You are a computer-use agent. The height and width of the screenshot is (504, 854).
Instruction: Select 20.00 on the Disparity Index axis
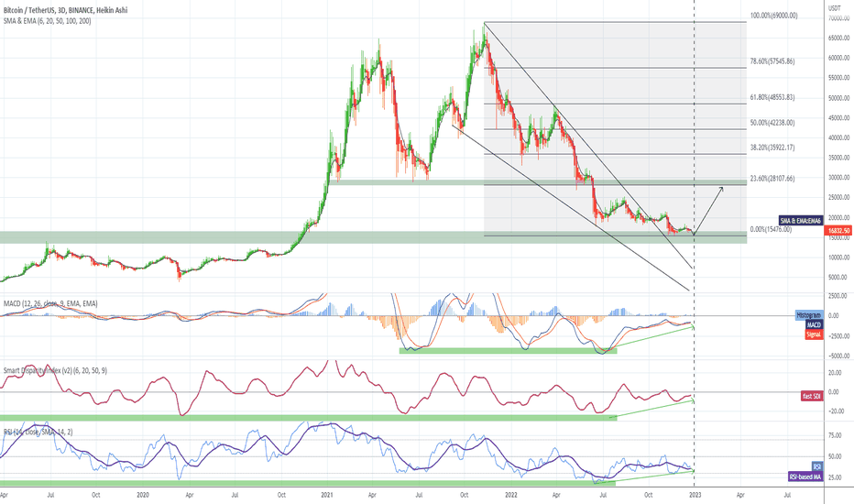(835, 373)
